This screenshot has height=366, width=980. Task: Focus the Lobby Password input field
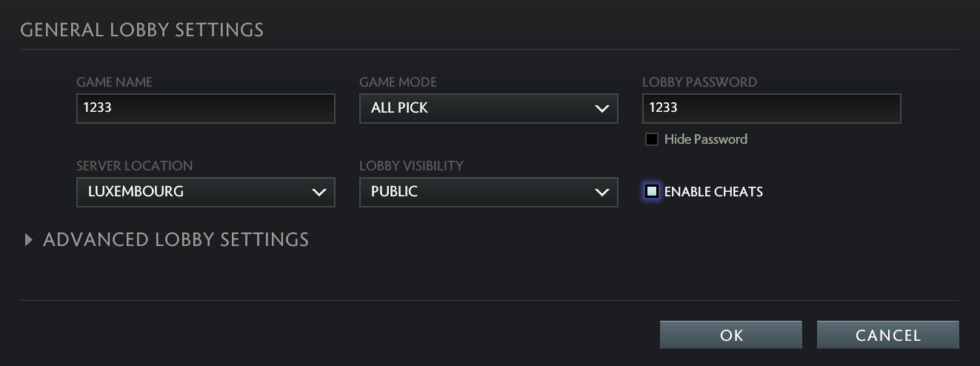771,108
